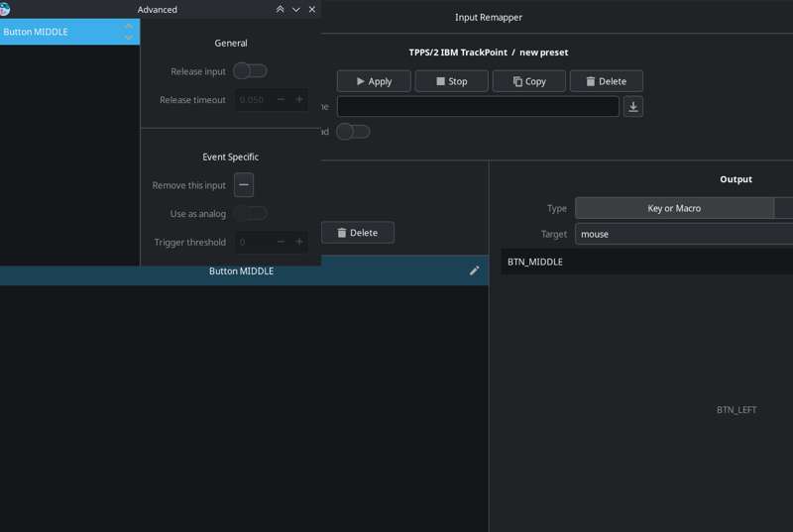Click the square icon on Stop button

[x=440, y=81]
